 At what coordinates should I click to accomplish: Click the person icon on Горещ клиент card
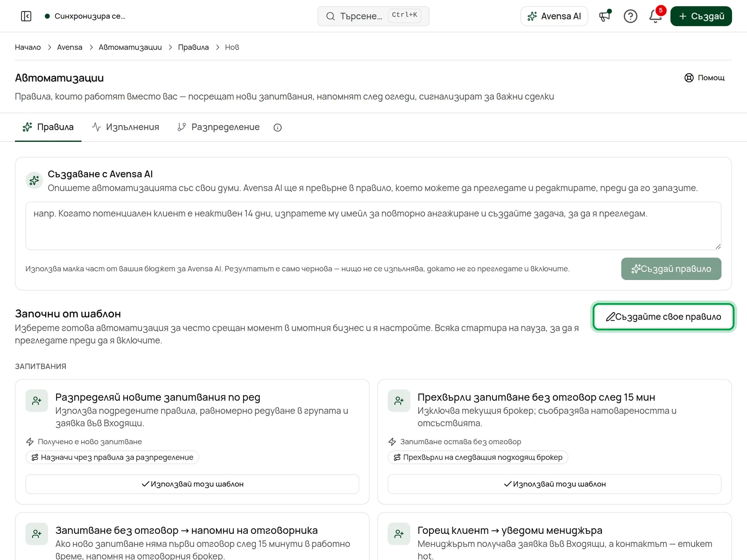coord(399,534)
